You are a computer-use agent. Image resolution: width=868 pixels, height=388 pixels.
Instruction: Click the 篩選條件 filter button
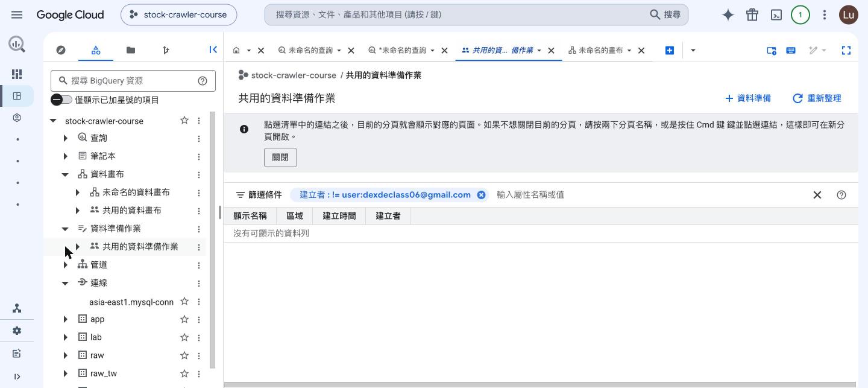pyautogui.click(x=259, y=195)
